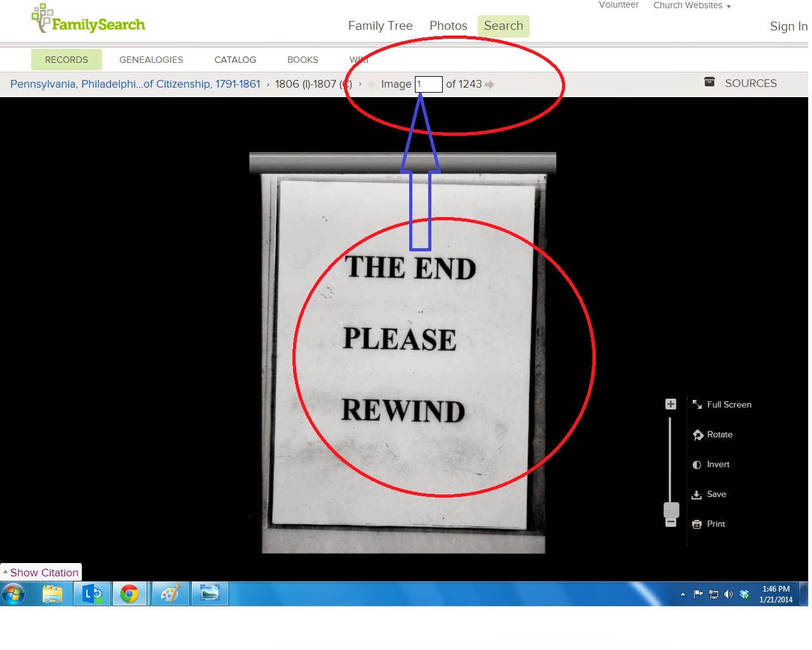Open the 1806 (I)-1807 (C) breadcrumb
The width and height of the screenshot is (812, 650).
click(x=313, y=84)
